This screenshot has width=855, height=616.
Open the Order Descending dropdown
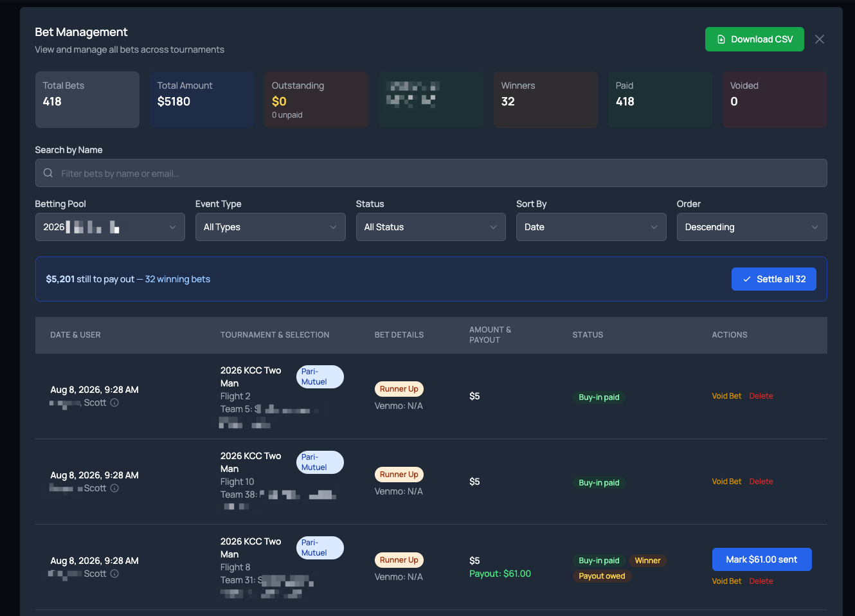tap(751, 227)
